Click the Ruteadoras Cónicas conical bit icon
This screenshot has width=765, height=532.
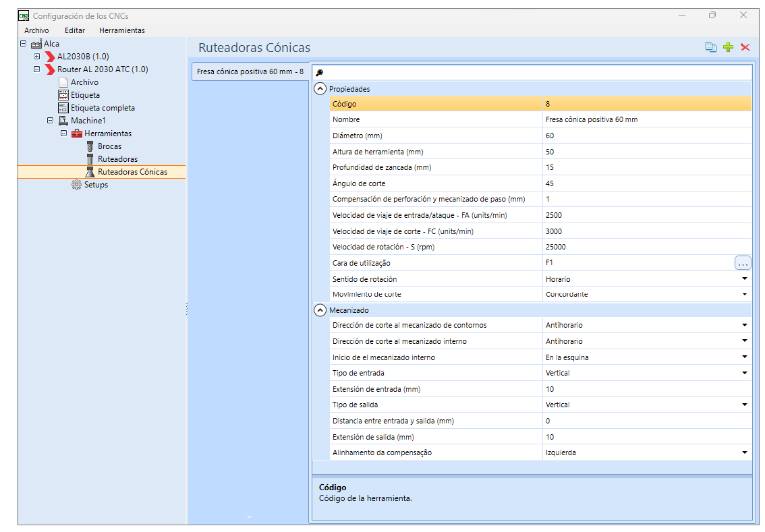click(x=90, y=172)
